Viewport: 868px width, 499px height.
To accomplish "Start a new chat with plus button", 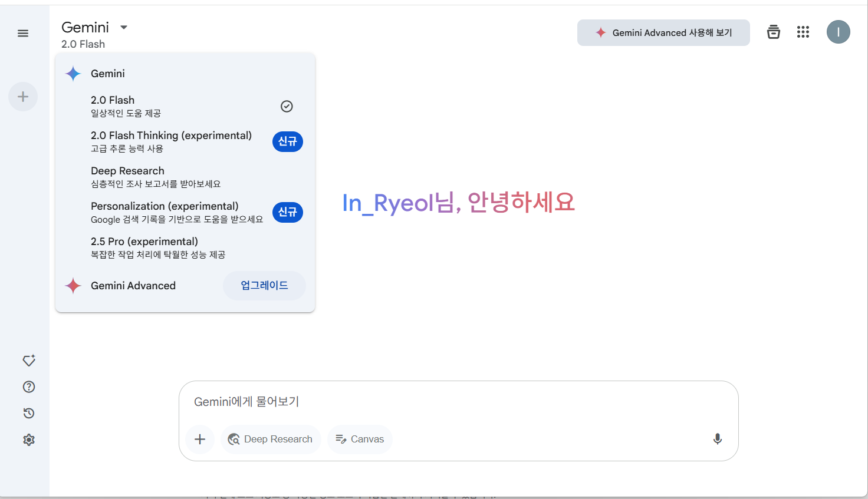I will (x=23, y=97).
